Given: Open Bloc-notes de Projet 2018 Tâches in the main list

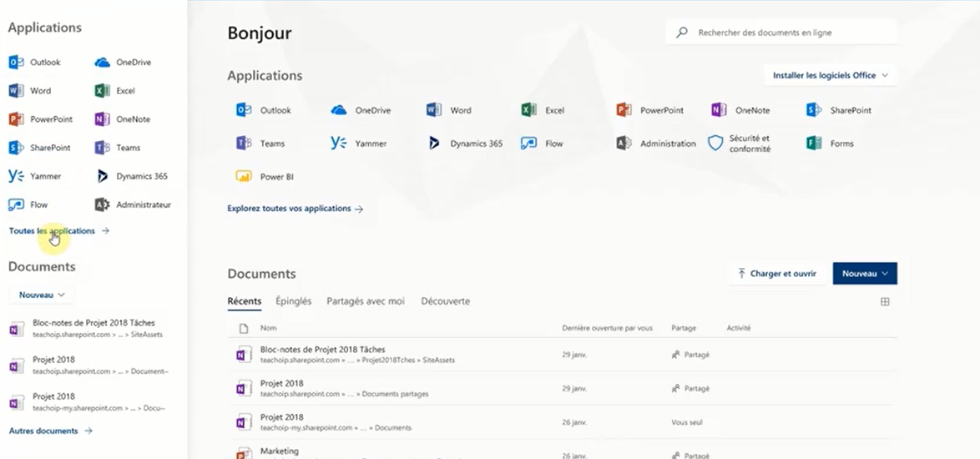Looking at the screenshot, I should 563,355.
